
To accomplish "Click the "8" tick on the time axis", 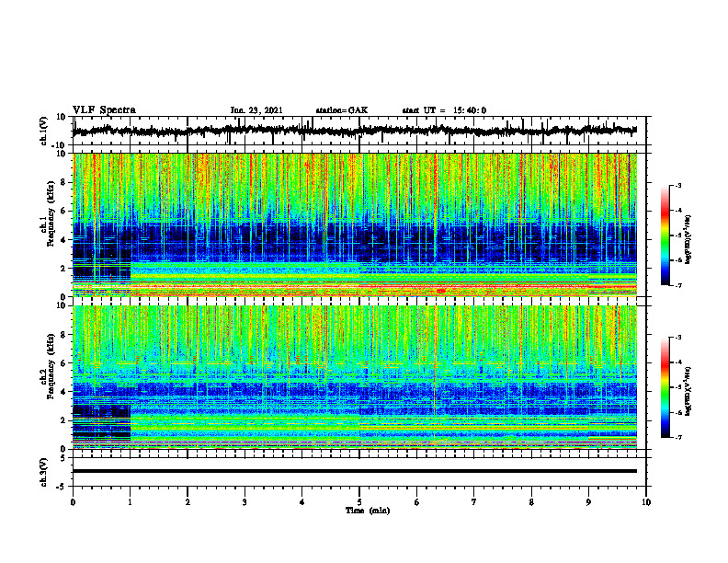I will tap(531, 502).
